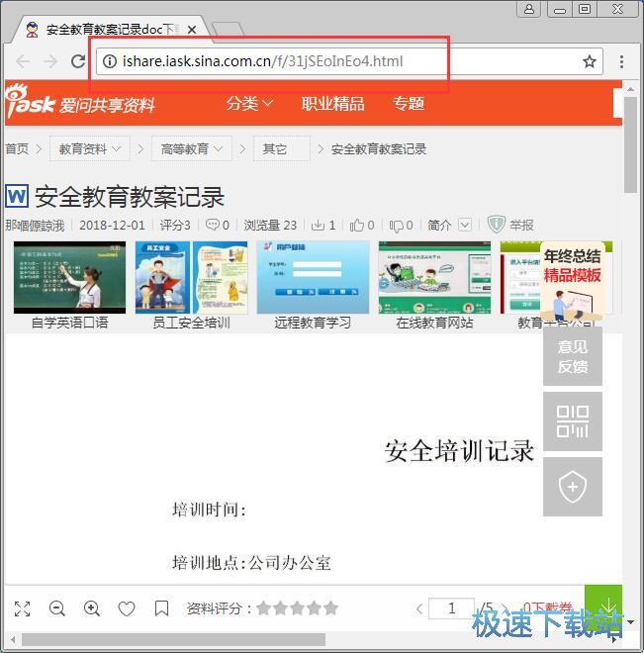Click the thumbs-up like icon
The width and height of the screenshot is (644, 653).
[357, 225]
